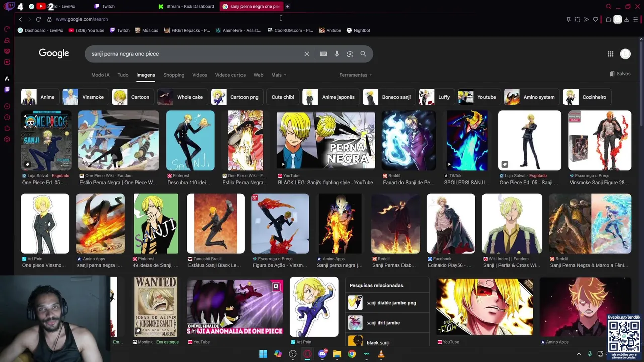Viewport: 644px width, 362px height.
Task: Filter images by Cozinheiro chip
Action: point(587,97)
